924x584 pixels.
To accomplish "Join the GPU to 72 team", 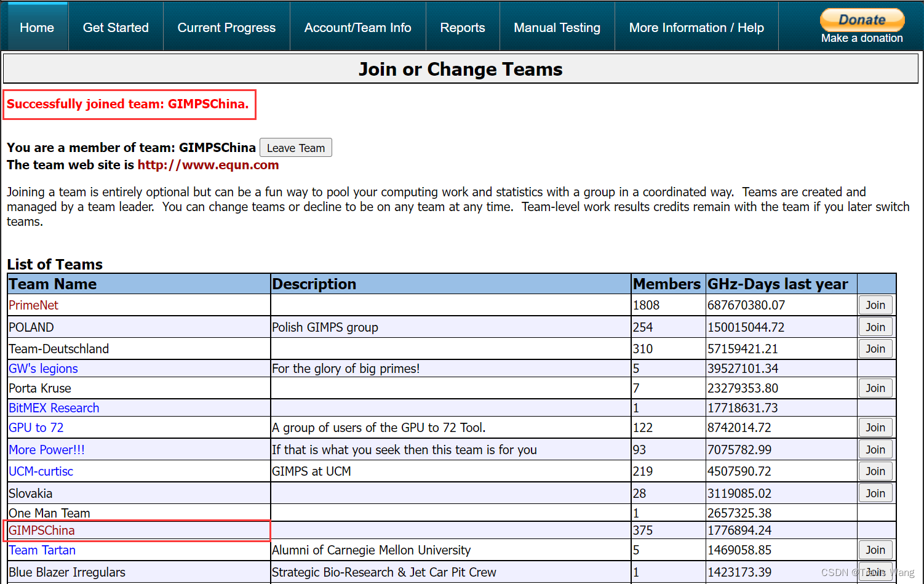I will point(875,428).
